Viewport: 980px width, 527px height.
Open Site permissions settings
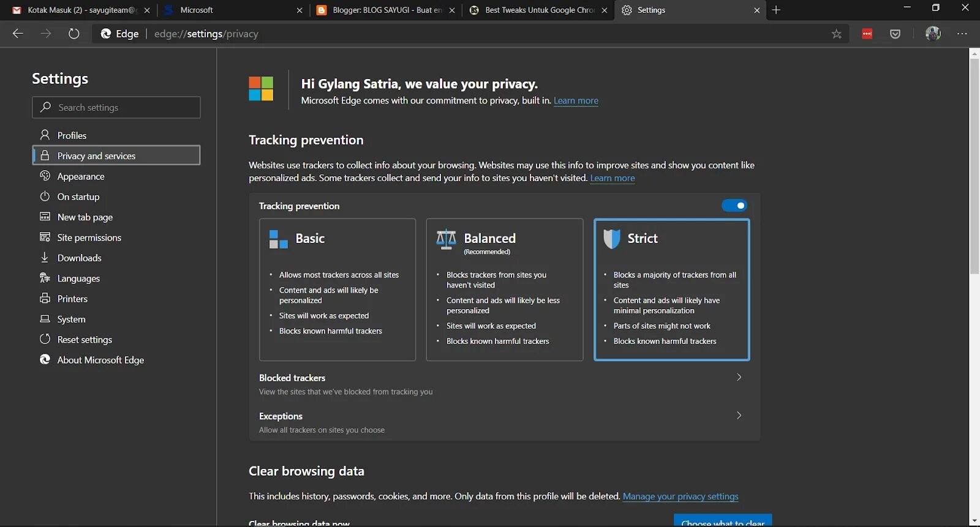click(x=89, y=237)
